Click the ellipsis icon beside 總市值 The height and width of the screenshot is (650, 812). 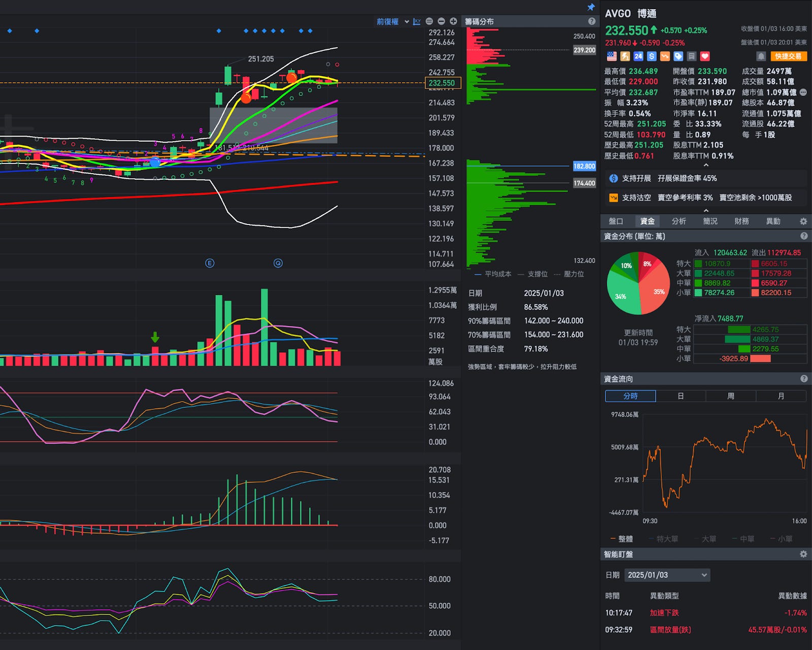(803, 92)
